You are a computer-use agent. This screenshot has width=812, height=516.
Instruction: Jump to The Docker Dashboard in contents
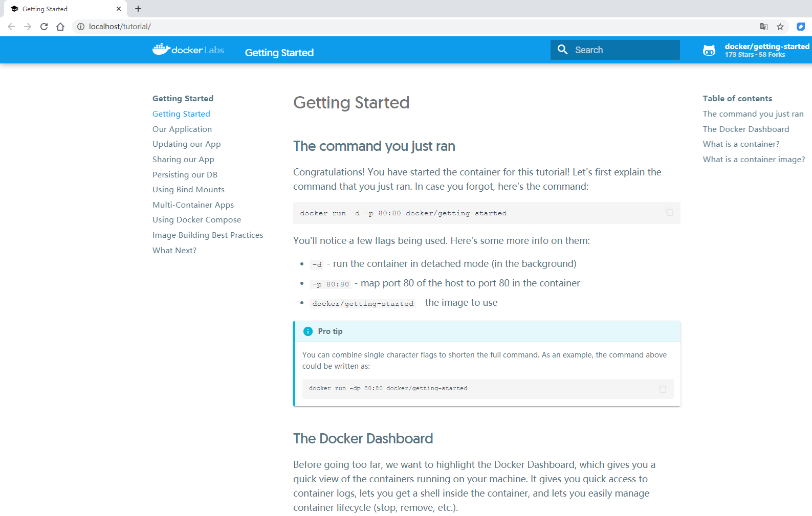(745, 129)
